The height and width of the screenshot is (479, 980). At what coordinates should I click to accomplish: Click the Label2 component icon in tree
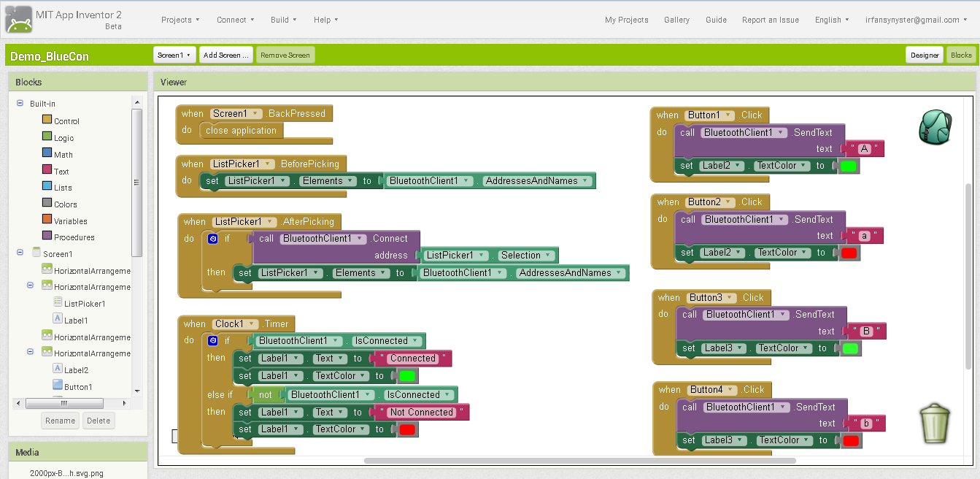click(x=58, y=369)
